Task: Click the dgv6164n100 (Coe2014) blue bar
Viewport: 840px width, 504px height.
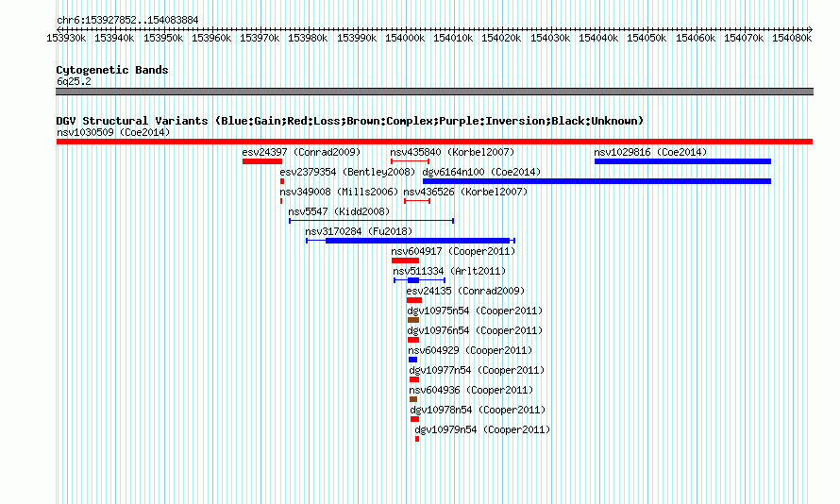Action: [596, 181]
